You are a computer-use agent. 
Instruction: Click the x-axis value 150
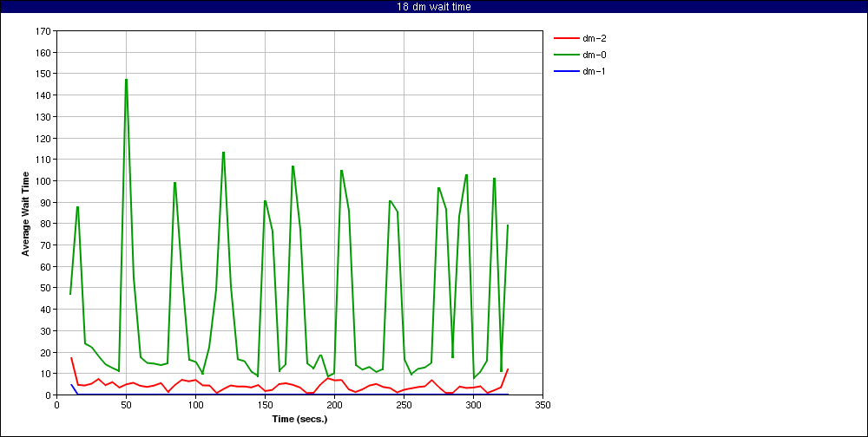pyautogui.click(x=265, y=405)
